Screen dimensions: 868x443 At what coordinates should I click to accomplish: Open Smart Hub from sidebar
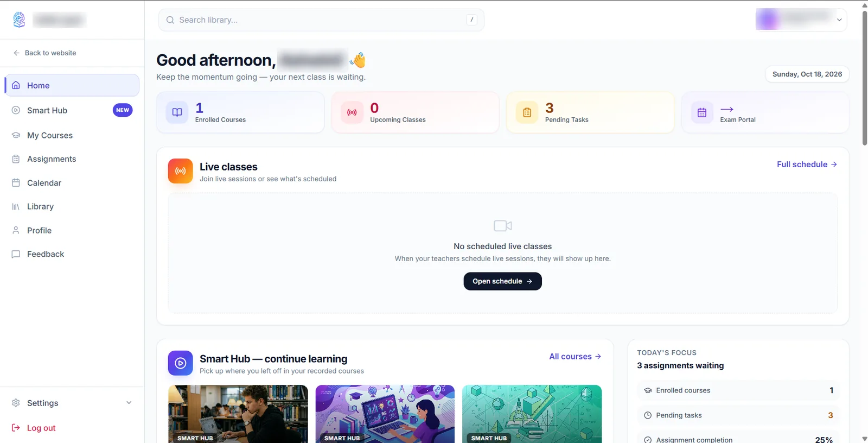(x=72, y=110)
